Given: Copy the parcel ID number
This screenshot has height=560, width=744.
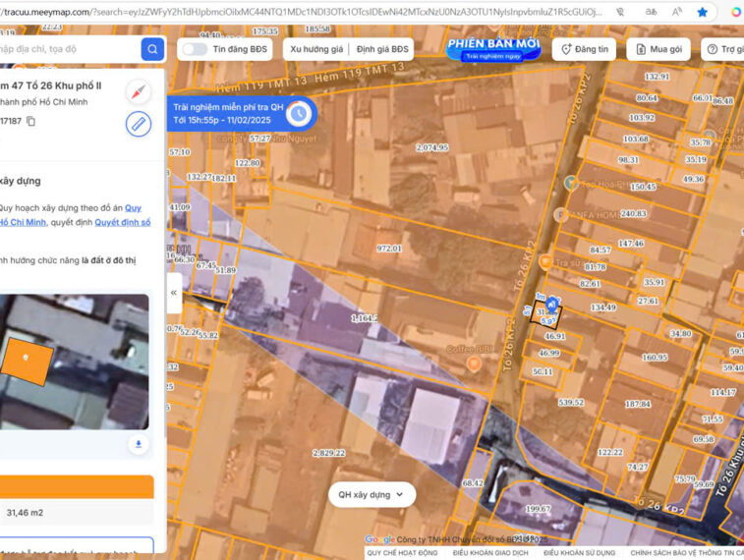Looking at the screenshot, I should tap(31, 121).
